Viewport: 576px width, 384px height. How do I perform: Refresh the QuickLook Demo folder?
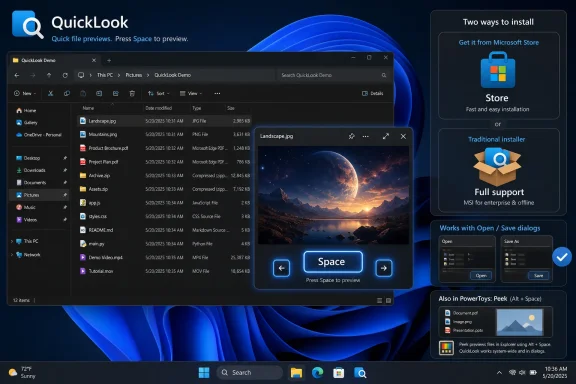(65, 75)
